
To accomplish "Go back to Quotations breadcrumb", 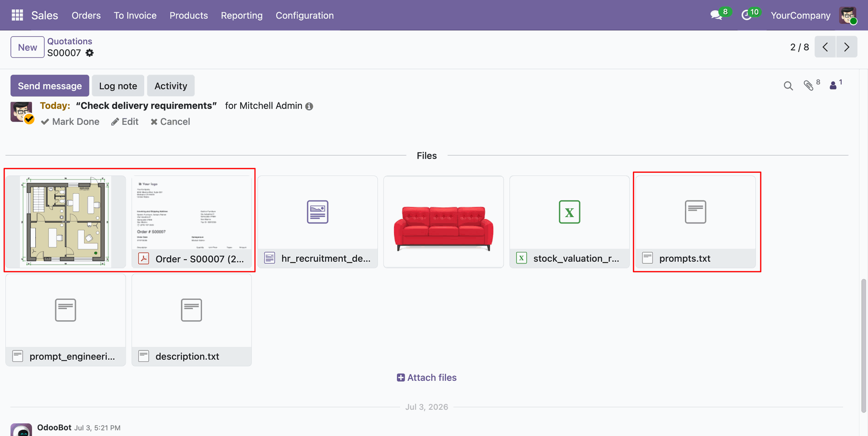I will pyautogui.click(x=70, y=41).
